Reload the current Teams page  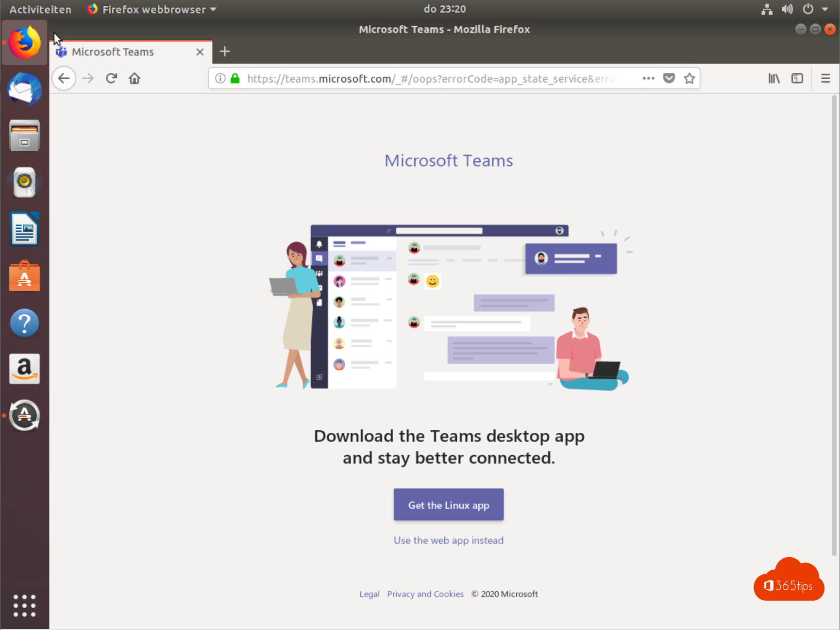(x=111, y=78)
